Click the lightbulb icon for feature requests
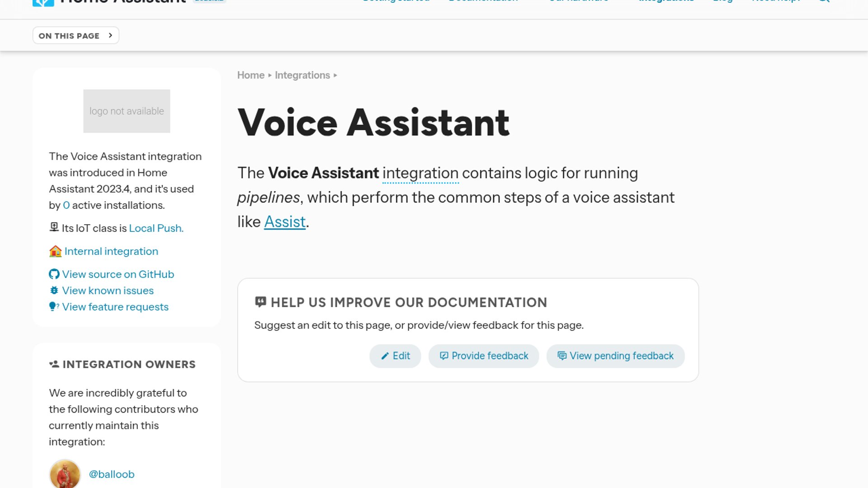 [x=53, y=307]
